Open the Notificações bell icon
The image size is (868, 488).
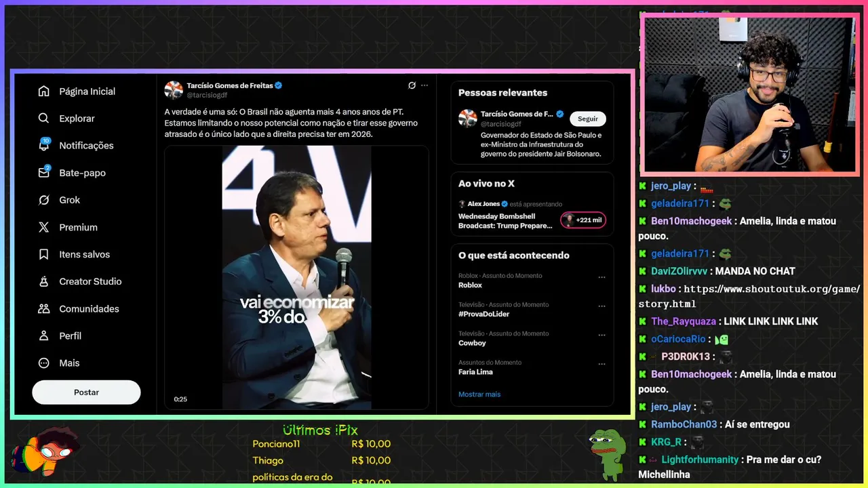pos(44,145)
